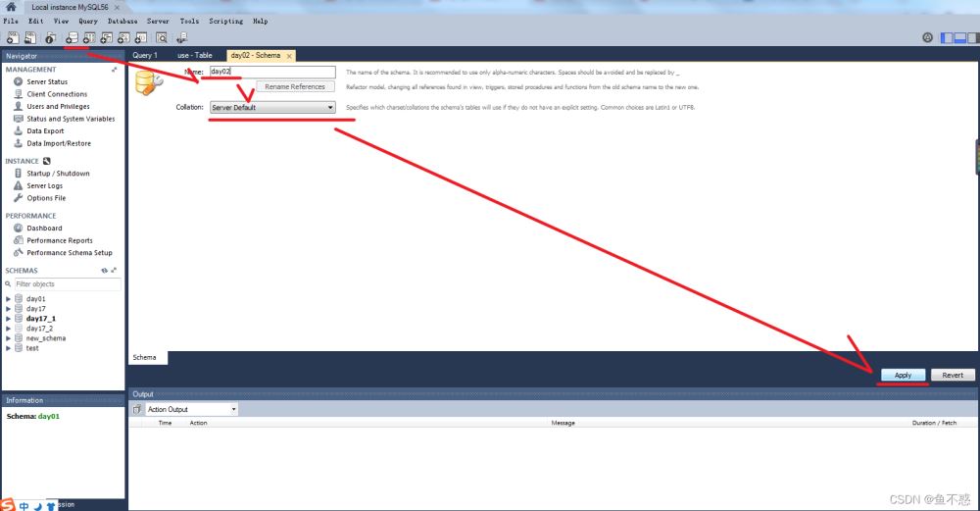This screenshot has height=511, width=980.
Task: Open Client Connections in the Navigator
Action: tap(57, 94)
